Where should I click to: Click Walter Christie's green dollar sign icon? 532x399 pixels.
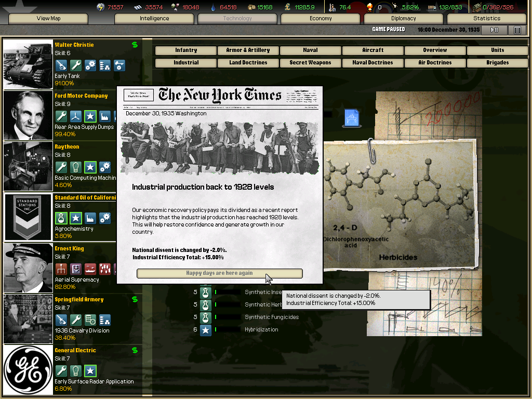pyautogui.click(x=135, y=45)
